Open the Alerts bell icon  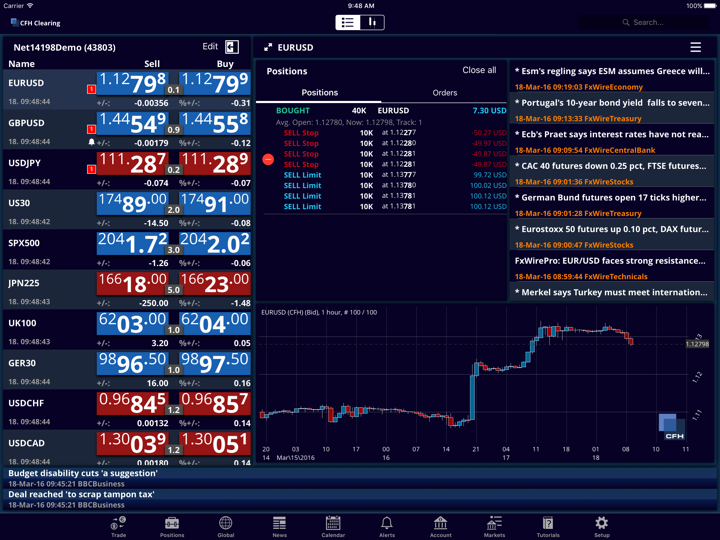tap(387, 524)
